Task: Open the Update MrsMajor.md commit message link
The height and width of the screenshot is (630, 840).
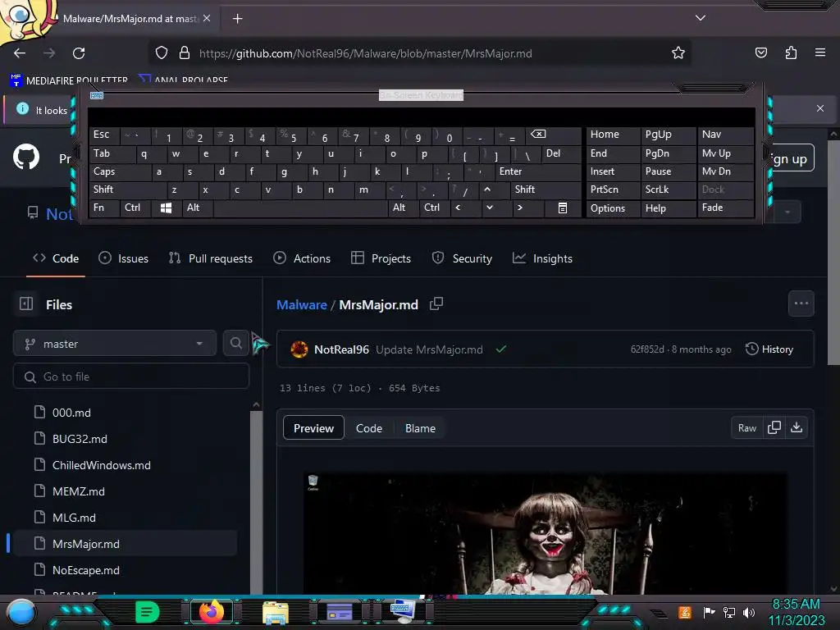Action: (429, 349)
